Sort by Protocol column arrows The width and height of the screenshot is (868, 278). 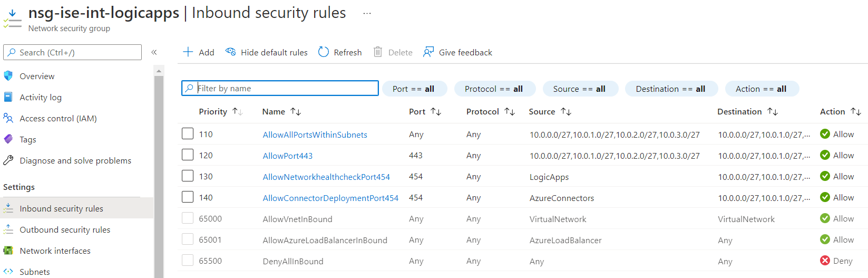[510, 111]
